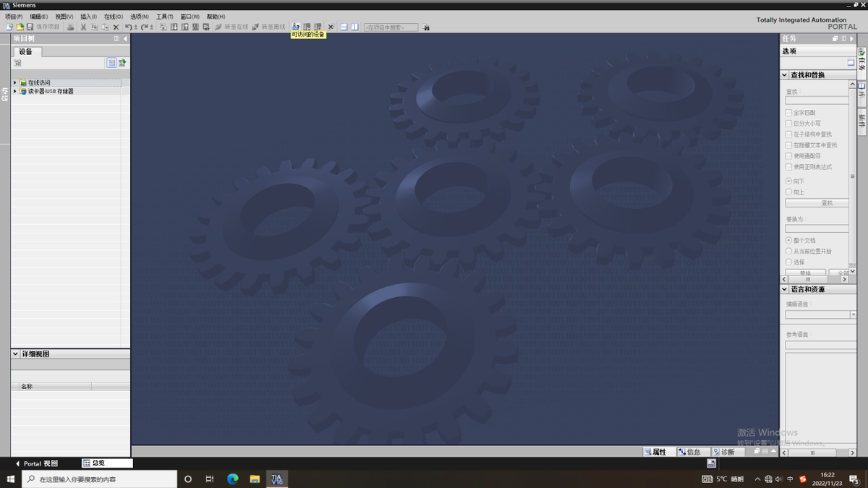Screen dimensions: 868x488
Task: Expand the 读卡器/USB 存储器 tree node
Action: click(x=14, y=91)
